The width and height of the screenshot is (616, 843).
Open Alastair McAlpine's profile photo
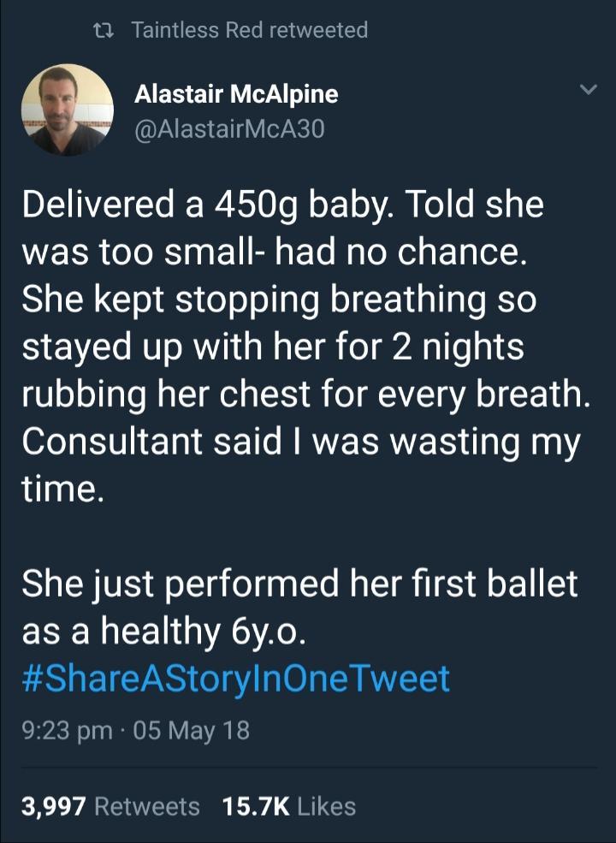[67, 110]
